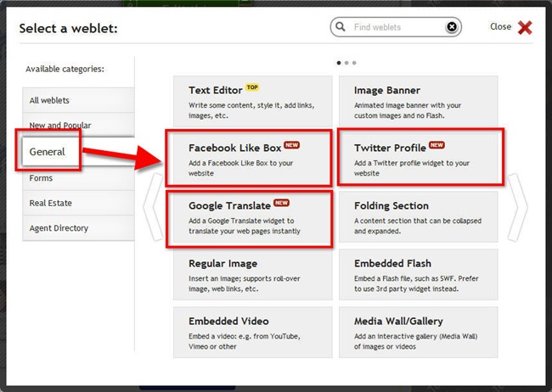Click the NEW badge on Facebook Like Box
The height and width of the screenshot is (392, 552).
point(291,145)
